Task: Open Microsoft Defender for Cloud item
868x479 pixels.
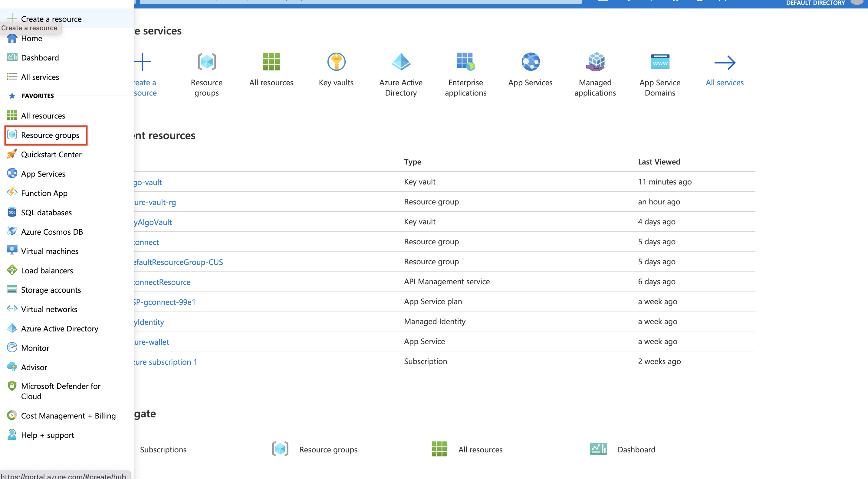Action: pos(61,391)
